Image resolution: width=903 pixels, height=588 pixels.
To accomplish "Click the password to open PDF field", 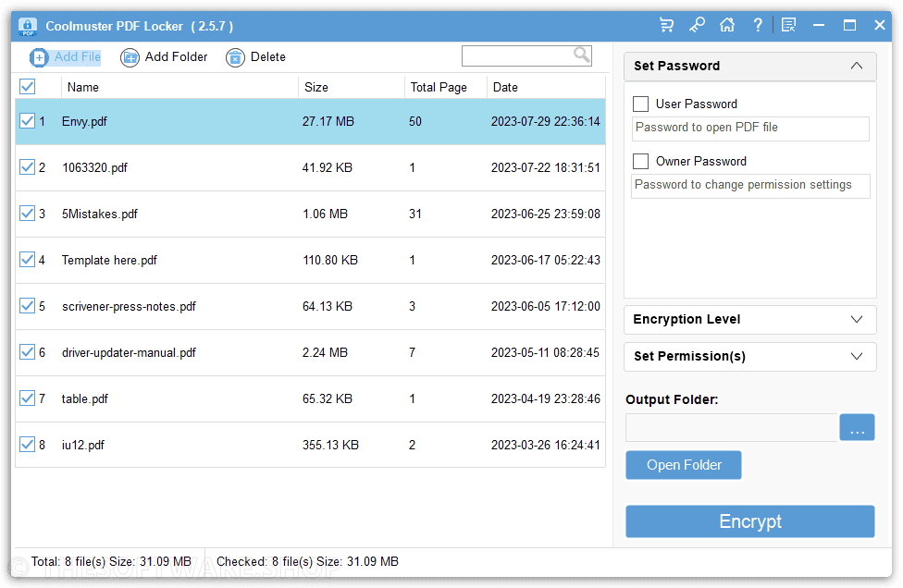I will point(750,129).
